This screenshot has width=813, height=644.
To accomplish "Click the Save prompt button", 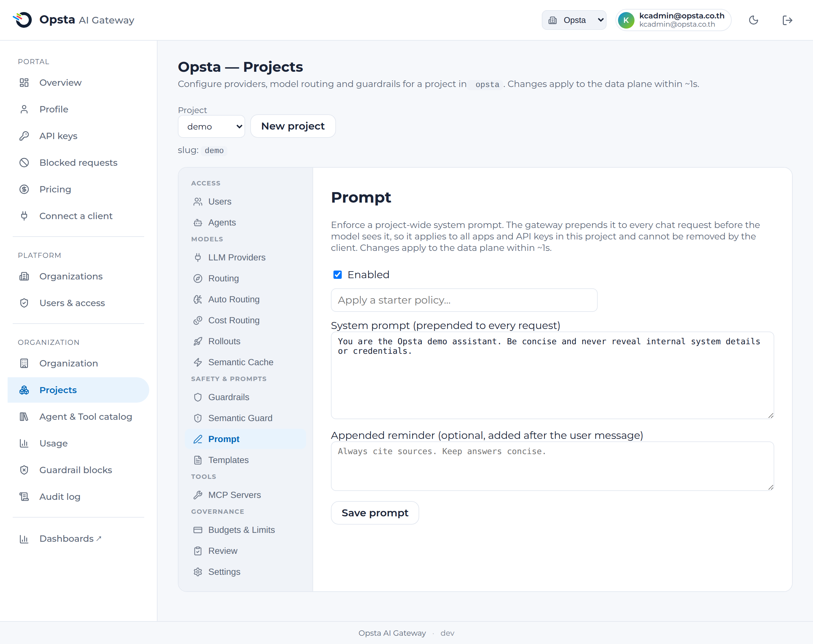I will click(x=375, y=513).
